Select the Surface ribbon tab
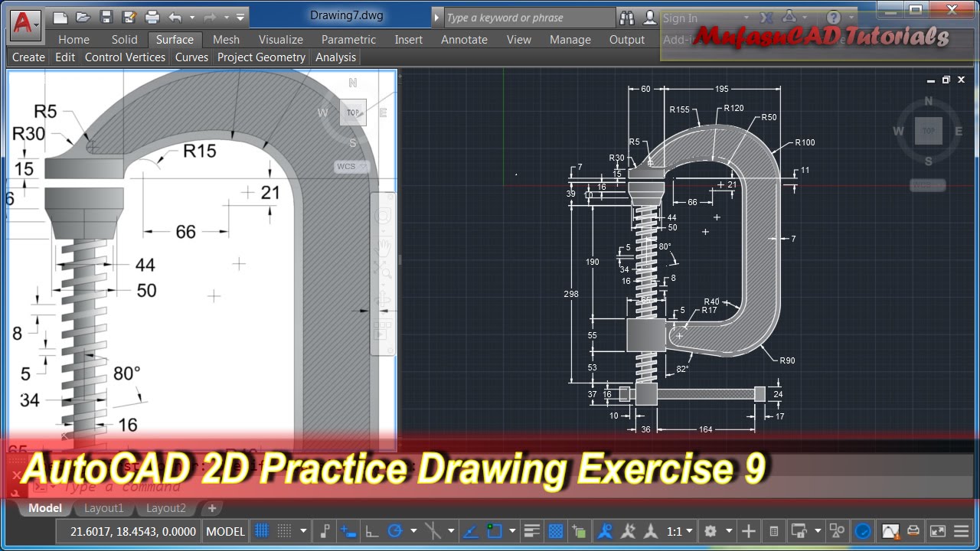This screenshot has height=551, width=980. click(175, 40)
